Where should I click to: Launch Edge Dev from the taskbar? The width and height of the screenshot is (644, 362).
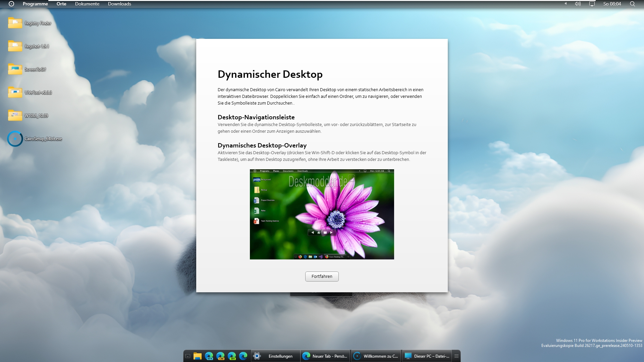tap(232, 356)
